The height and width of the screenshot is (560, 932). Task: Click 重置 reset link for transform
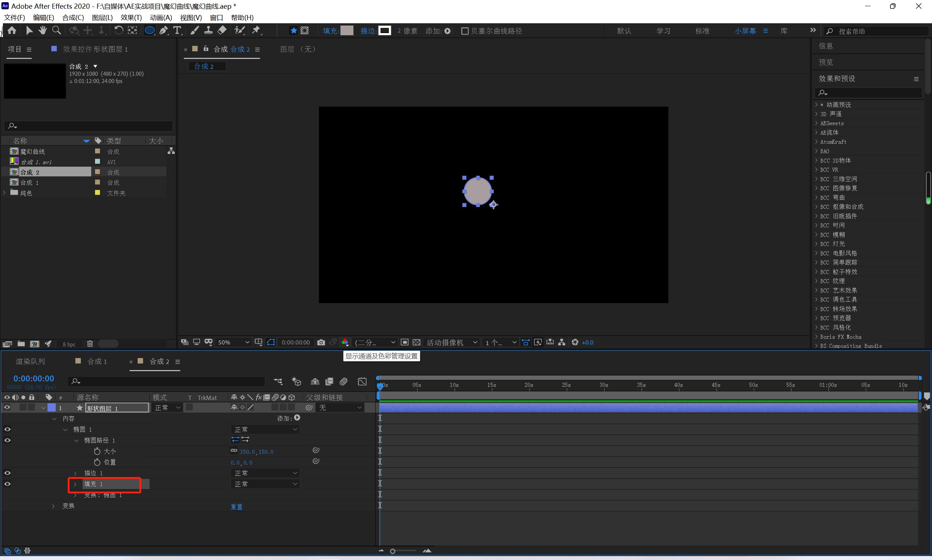click(237, 507)
